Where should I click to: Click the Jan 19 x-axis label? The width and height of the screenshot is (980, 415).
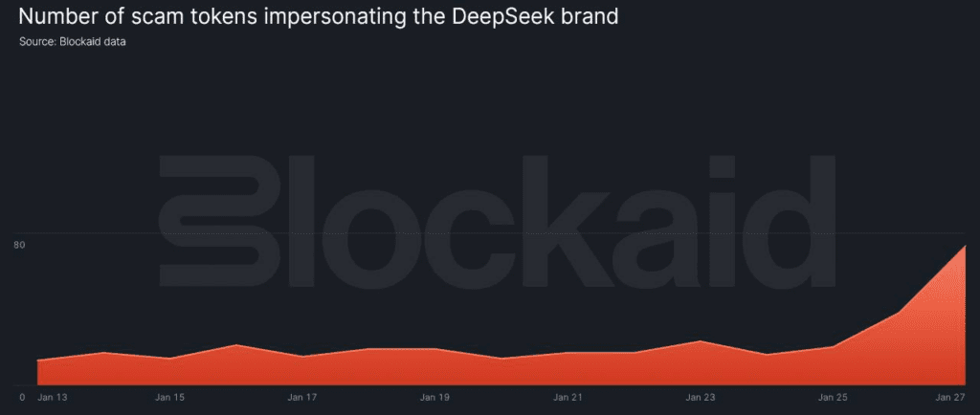(x=434, y=397)
